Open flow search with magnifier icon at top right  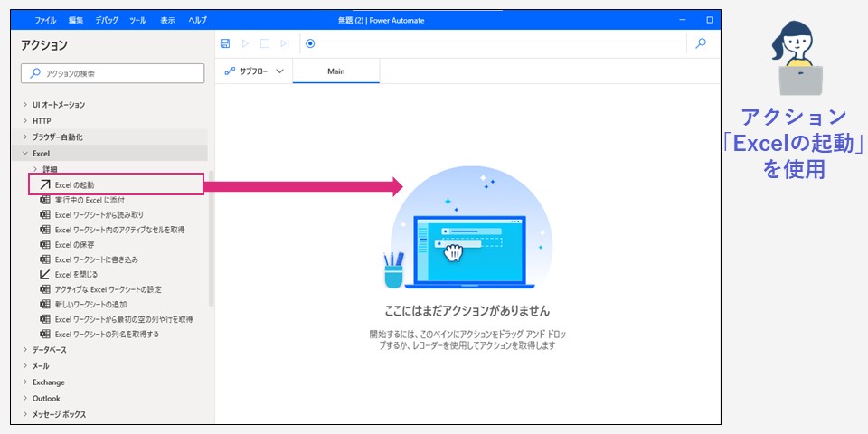(x=701, y=43)
